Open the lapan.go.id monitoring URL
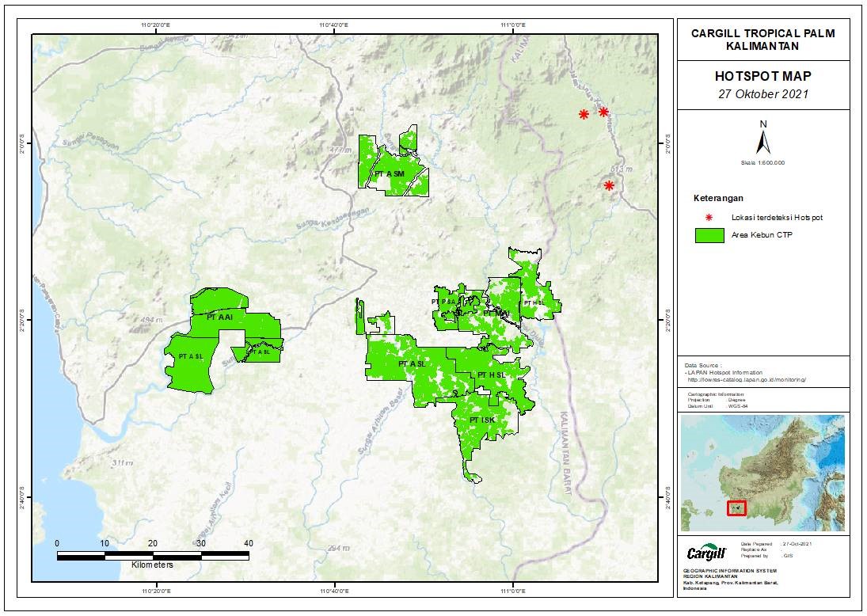 pyautogui.click(x=747, y=380)
